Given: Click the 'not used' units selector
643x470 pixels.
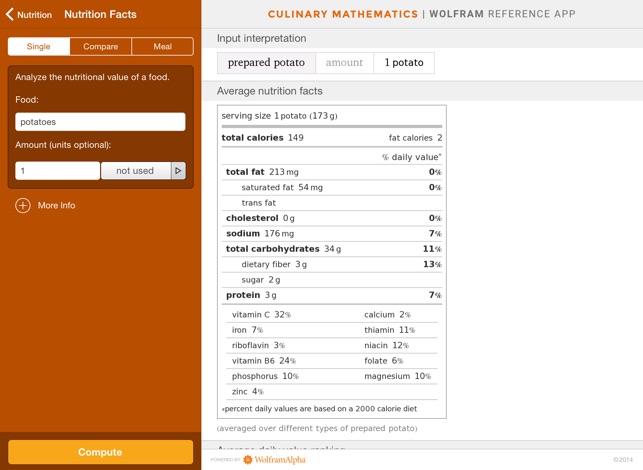Looking at the screenshot, I should [x=136, y=171].
